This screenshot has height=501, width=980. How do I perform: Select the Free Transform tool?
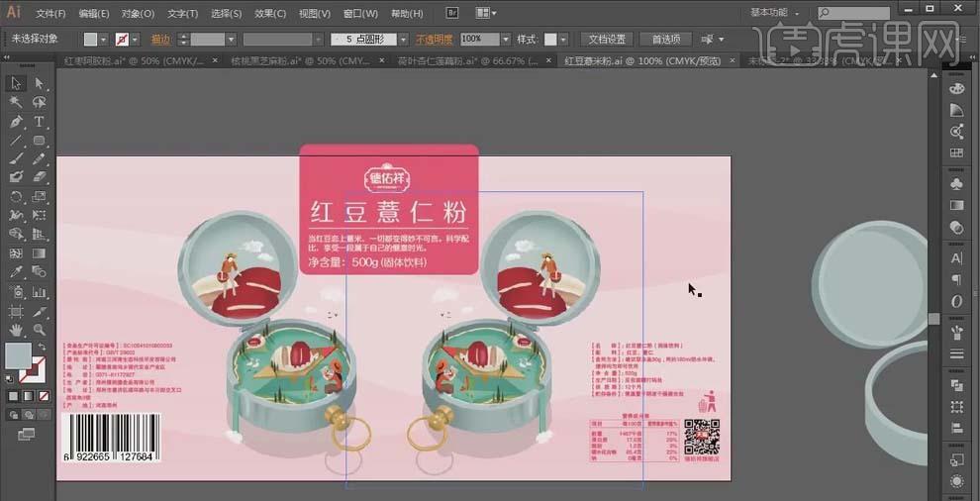coord(39,215)
